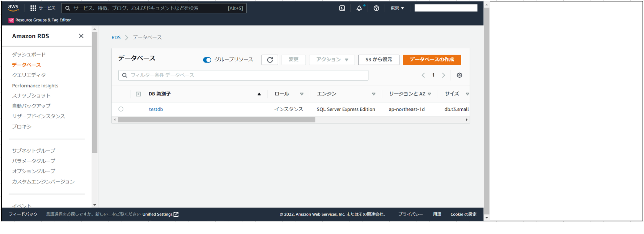Image resolution: width=644 pixels, height=234 pixels.
Task: Click the top AWS search field
Action: click(154, 8)
